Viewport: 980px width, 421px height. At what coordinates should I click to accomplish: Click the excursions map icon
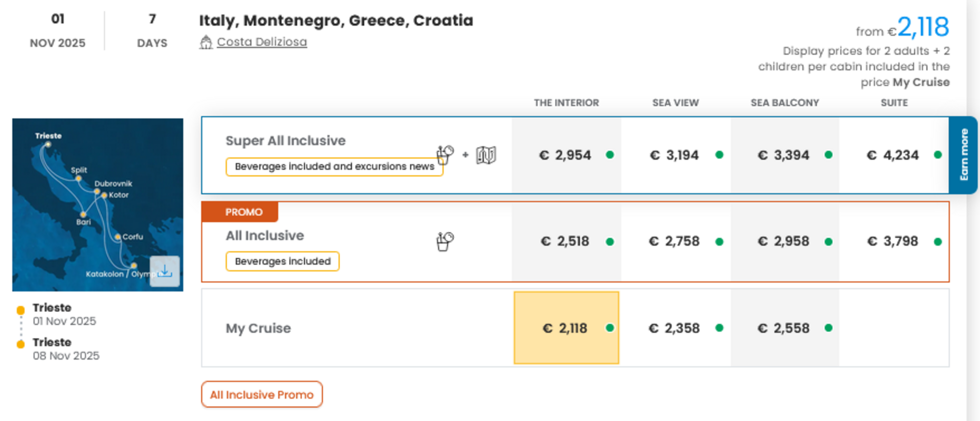[486, 155]
